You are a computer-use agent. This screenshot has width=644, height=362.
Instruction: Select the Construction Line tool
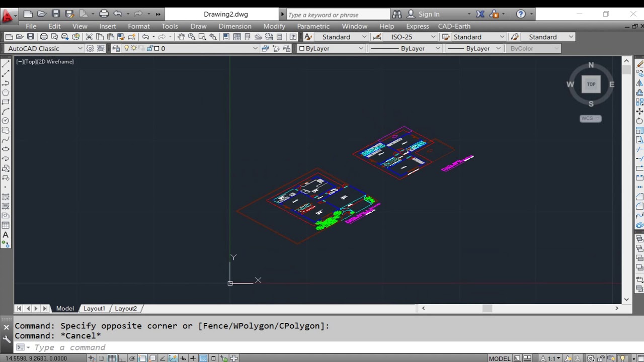pos(6,74)
